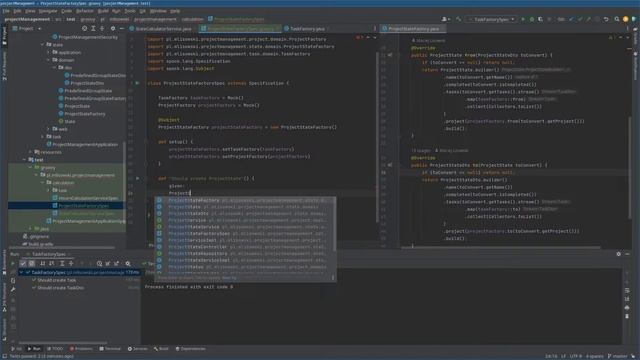This screenshot has width=640, height=360.
Task: Click the orange avatar icon at the top right
Action: (x=626, y=19)
